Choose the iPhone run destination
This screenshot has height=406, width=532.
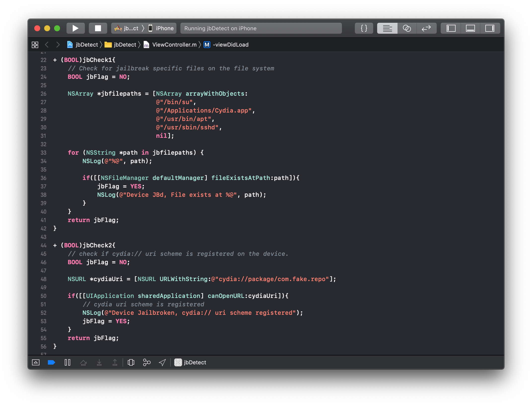coord(161,28)
